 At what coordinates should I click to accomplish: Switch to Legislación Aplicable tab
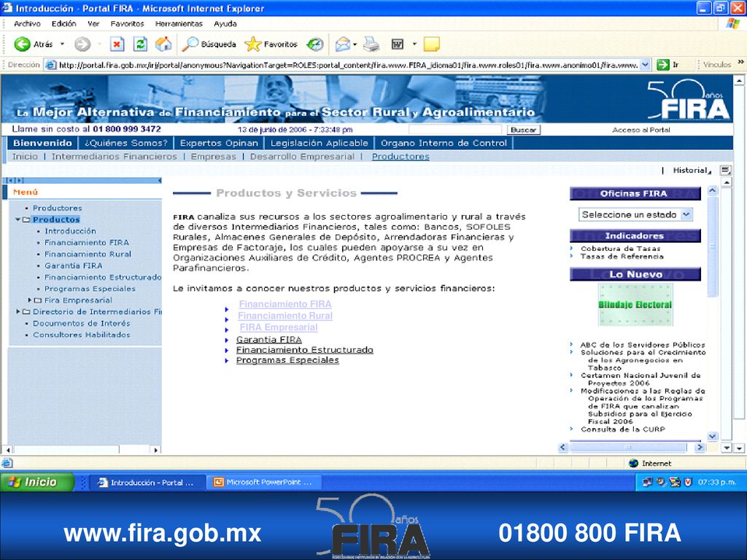point(320,143)
